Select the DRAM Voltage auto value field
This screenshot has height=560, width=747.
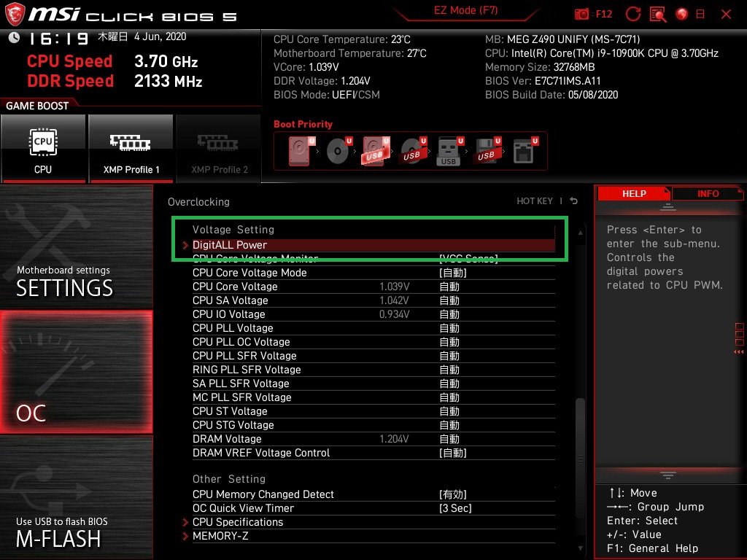point(449,439)
